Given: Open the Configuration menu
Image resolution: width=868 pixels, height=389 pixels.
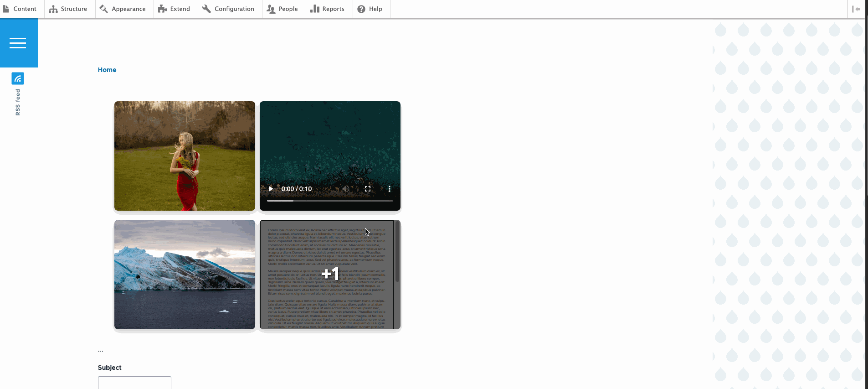Looking at the screenshot, I should point(229,9).
